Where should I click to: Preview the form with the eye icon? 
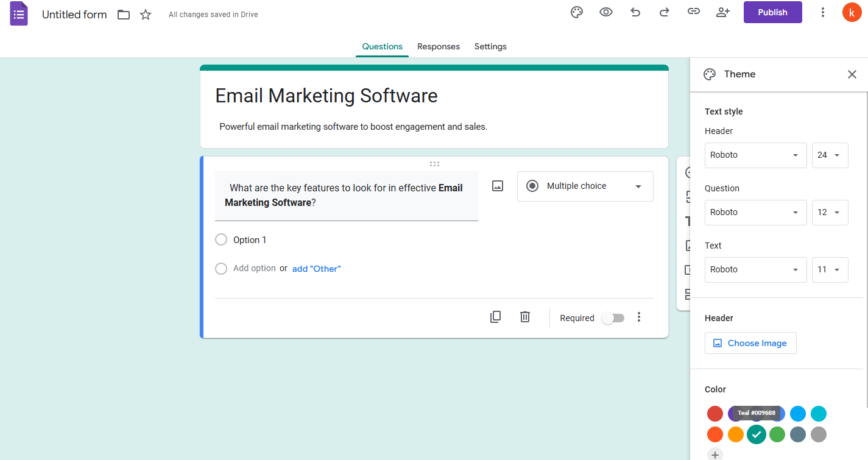[606, 12]
